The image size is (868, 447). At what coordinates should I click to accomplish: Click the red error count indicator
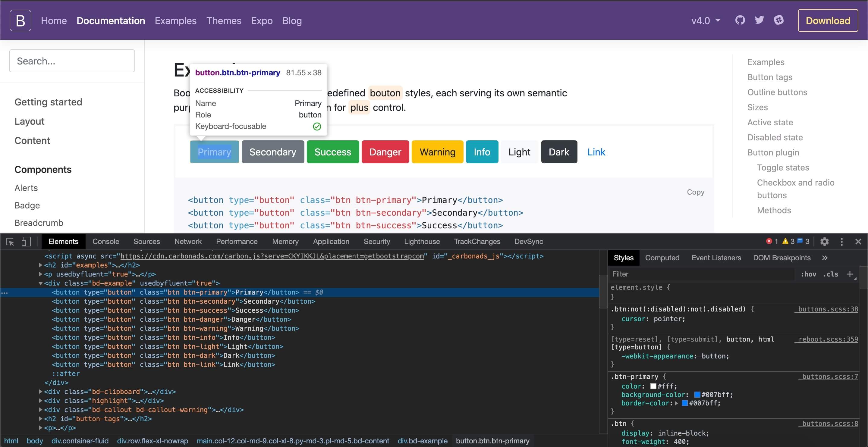pos(772,242)
